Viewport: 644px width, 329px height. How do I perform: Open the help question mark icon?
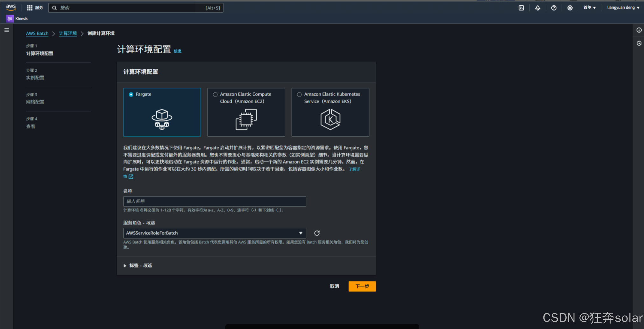click(554, 8)
